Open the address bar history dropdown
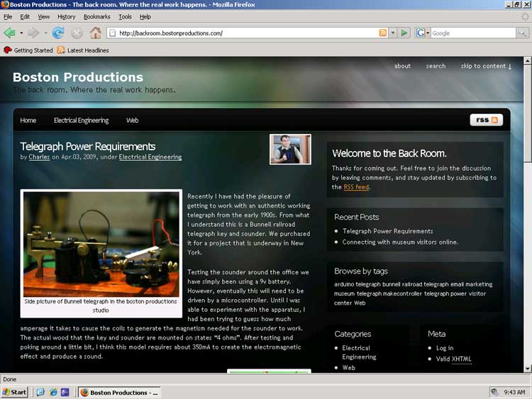 coord(392,33)
